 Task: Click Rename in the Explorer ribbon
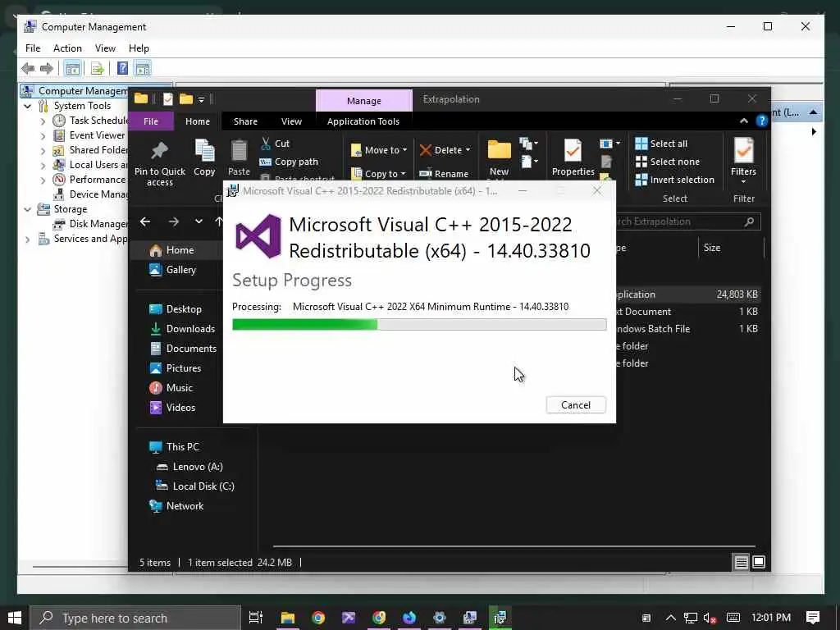tap(444, 174)
